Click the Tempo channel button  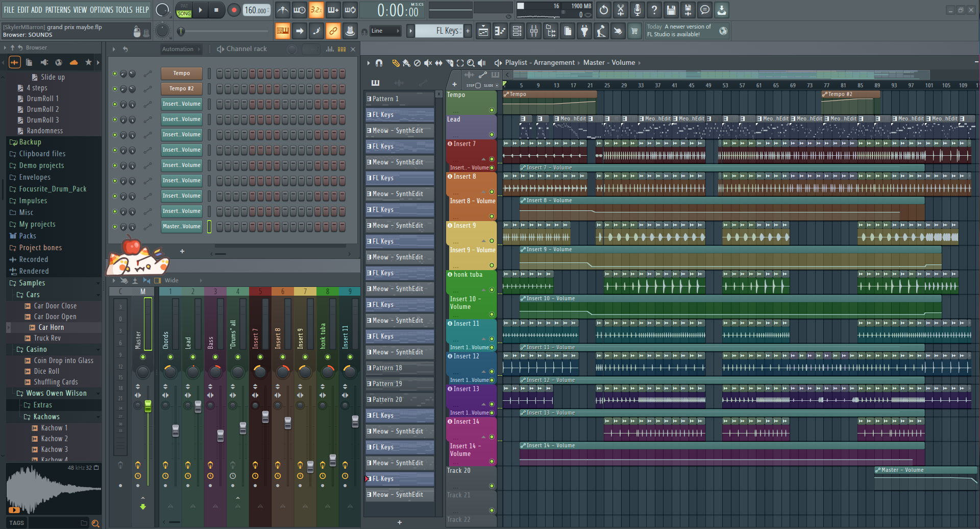pyautogui.click(x=182, y=74)
